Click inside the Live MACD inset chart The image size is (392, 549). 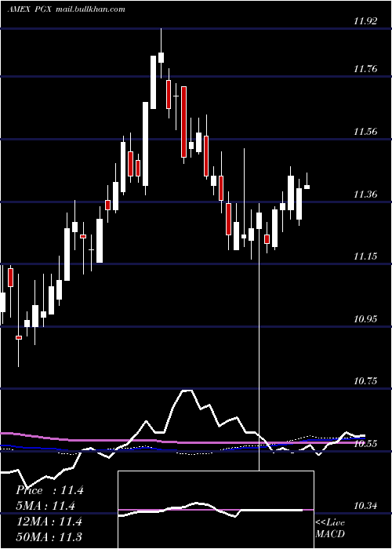click(216, 510)
